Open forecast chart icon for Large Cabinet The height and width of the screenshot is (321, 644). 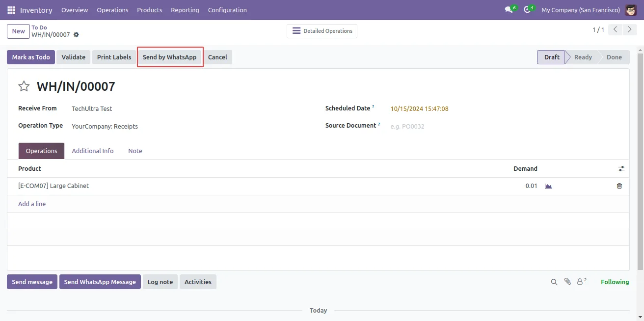pyautogui.click(x=548, y=186)
